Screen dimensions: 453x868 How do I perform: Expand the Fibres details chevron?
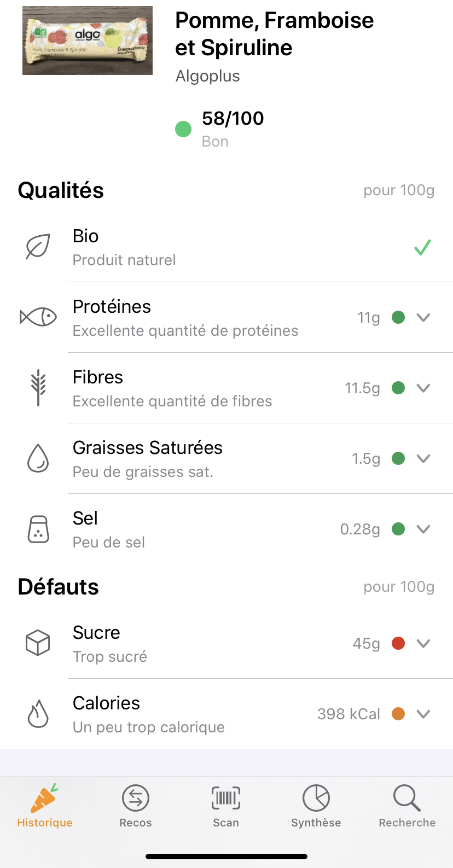(423, 388)
